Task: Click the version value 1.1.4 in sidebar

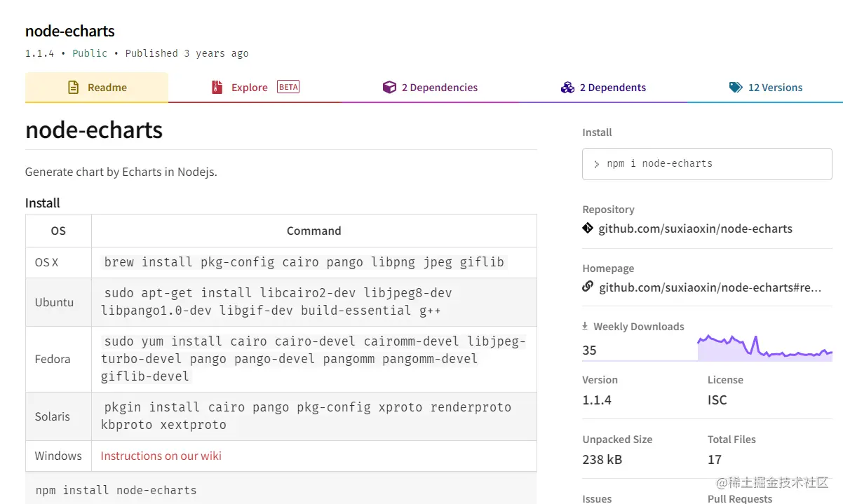Action: coord(597,400)
